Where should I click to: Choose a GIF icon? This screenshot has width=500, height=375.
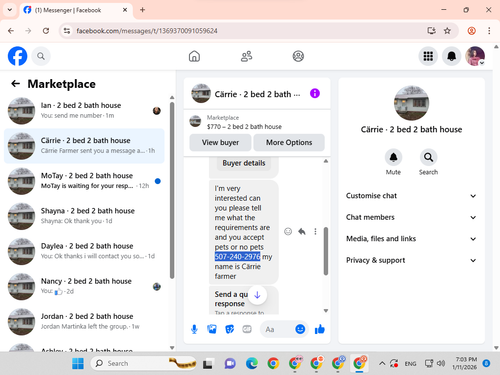coord(247,329)
